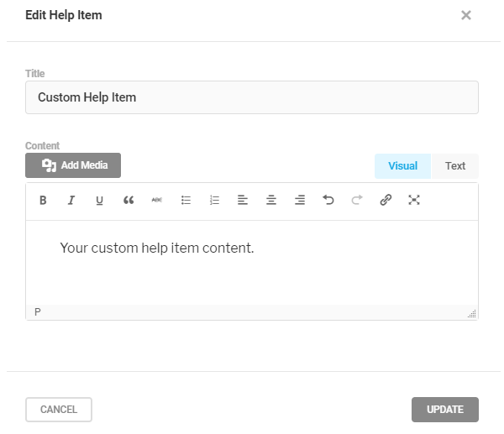Screen dimensions: 504x434
Task: Underline the selected text
Action: [x=100, y=200]
